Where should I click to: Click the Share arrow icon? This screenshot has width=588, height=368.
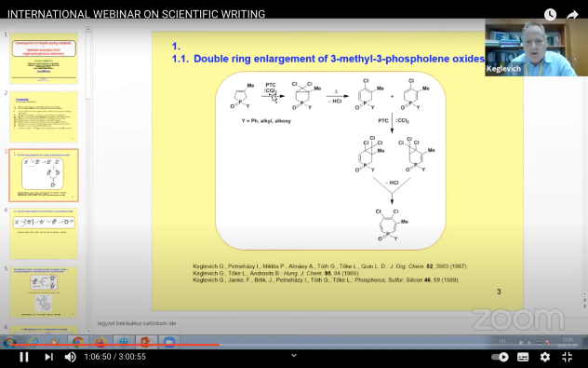tap(572, 14)
